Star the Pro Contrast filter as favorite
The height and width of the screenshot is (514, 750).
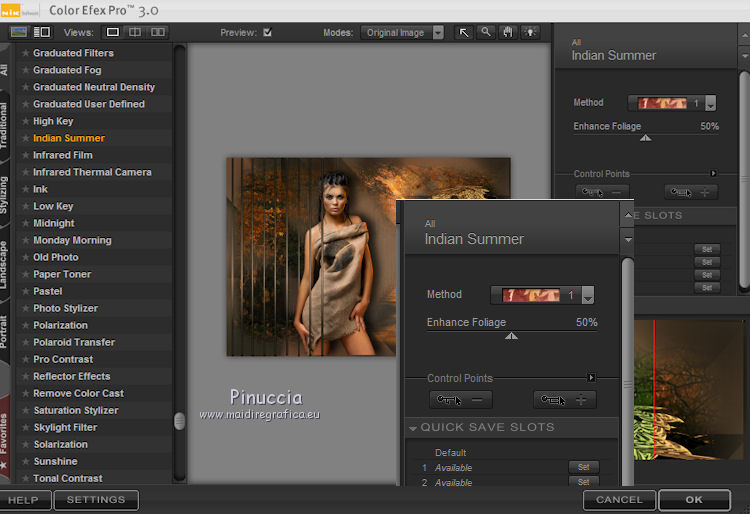(x=26, y=360)
